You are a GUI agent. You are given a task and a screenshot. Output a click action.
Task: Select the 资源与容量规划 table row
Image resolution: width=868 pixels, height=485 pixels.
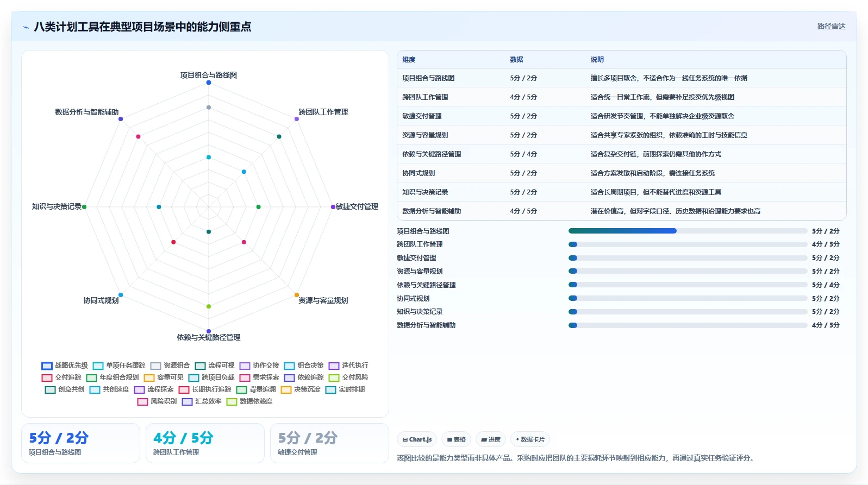(x=622, y=135)
